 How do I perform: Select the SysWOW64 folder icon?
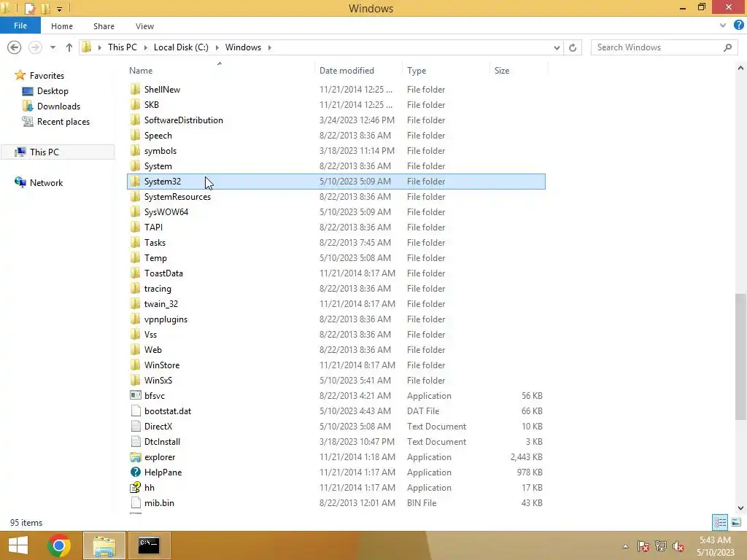(x=135, y=212)
